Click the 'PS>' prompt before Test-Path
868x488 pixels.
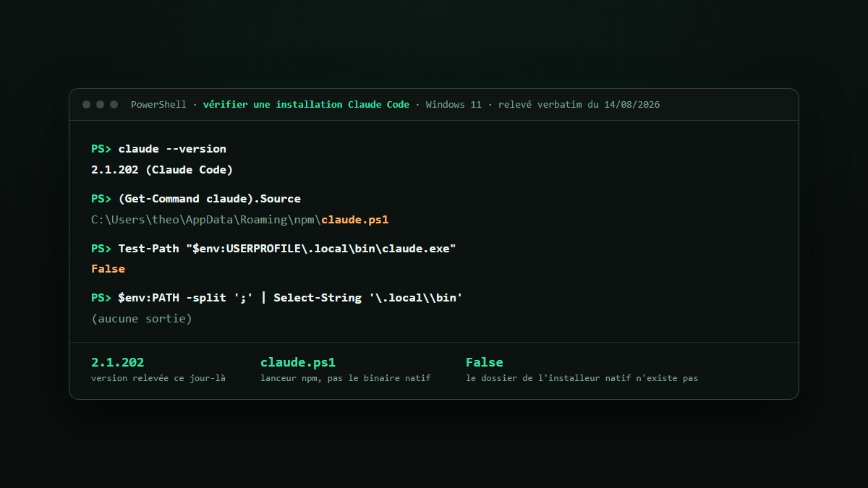[101, 248]
